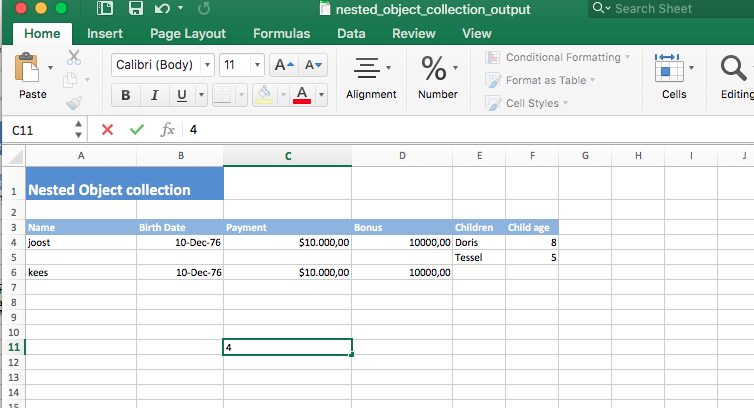Click formula bar containing 4
The image size is (754, 408).
(469, 130)
